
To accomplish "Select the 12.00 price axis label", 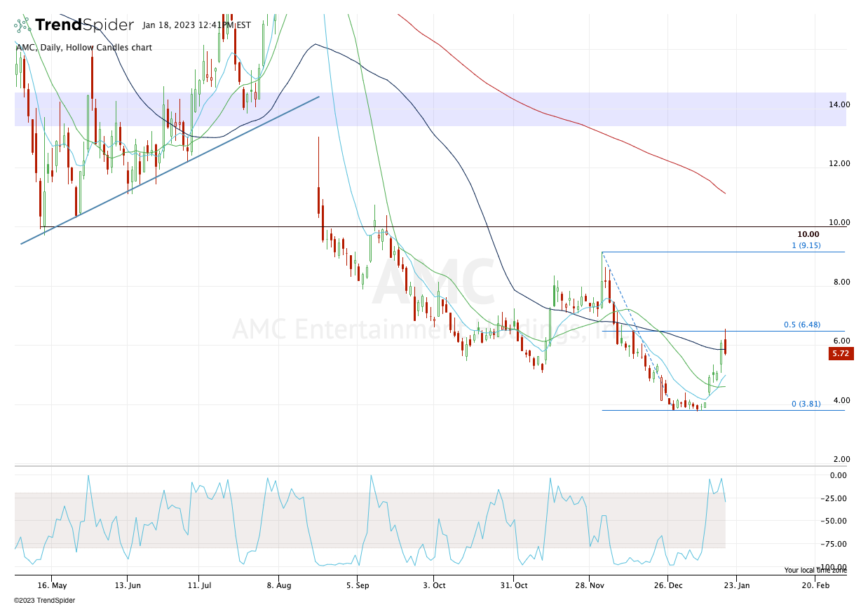I will click(839, 163).
